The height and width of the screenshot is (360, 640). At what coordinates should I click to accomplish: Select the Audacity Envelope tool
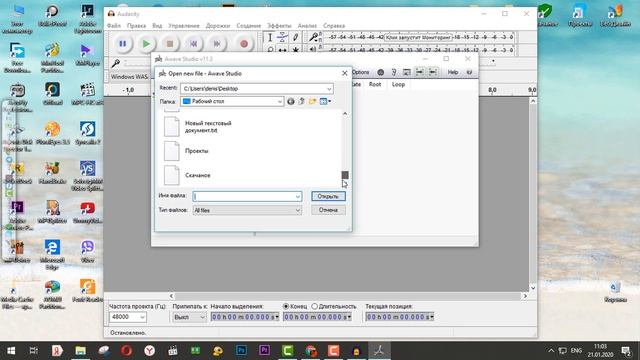click(x=282, y=38)
